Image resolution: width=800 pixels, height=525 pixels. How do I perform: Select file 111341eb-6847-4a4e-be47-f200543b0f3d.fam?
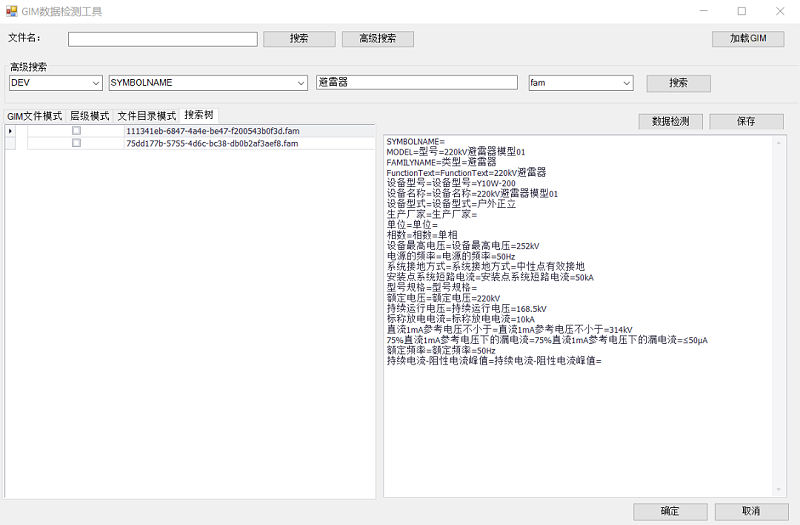click(x=213, y=131)
